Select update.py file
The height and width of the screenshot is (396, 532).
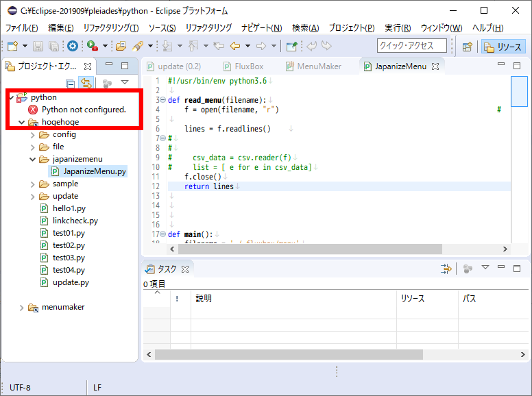[x=64, y=282]
